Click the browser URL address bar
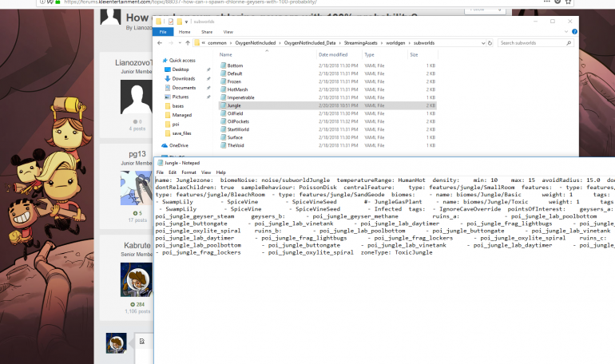This screenshot has height=364, width=615. 240,2
